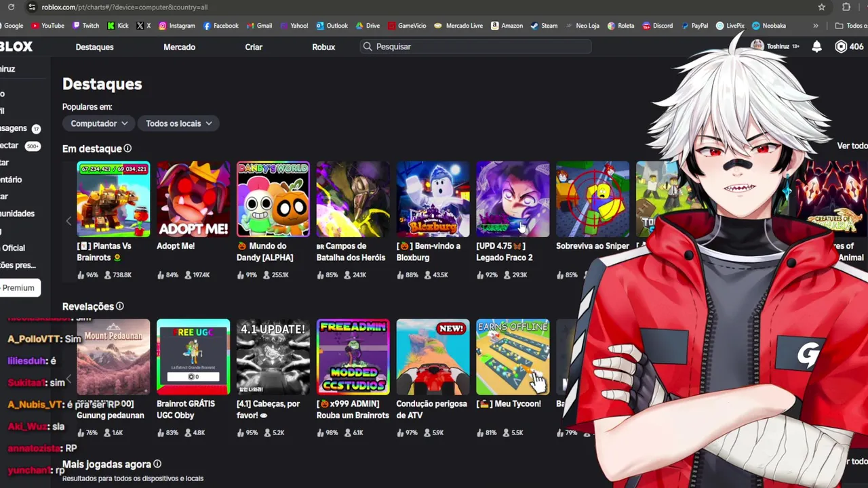Open the Gmail bookmark
This screenshot has width=868, height=488.
pyautogui.click(x=259, y=26)
